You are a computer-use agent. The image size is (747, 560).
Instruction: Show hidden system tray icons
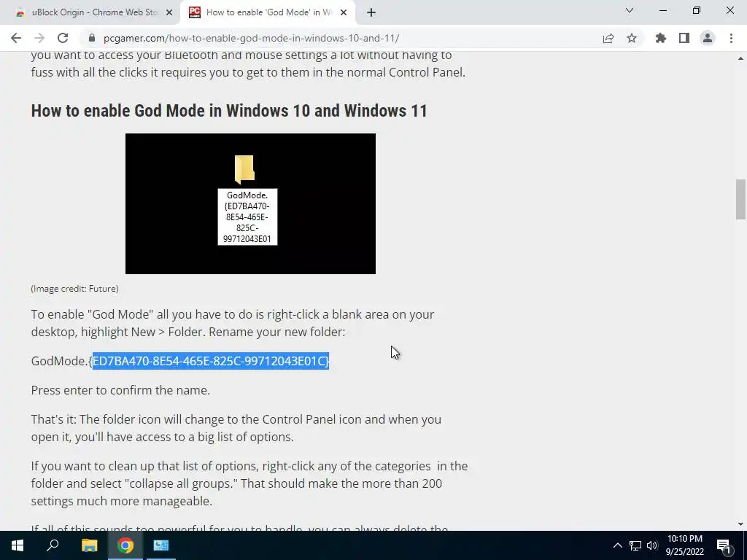(617, 545)
